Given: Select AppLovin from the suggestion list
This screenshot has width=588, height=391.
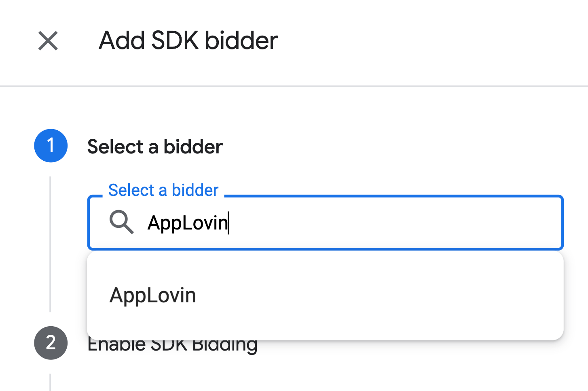Looking at the screenshot, I should pyautogui.click(x=153, y=295).
